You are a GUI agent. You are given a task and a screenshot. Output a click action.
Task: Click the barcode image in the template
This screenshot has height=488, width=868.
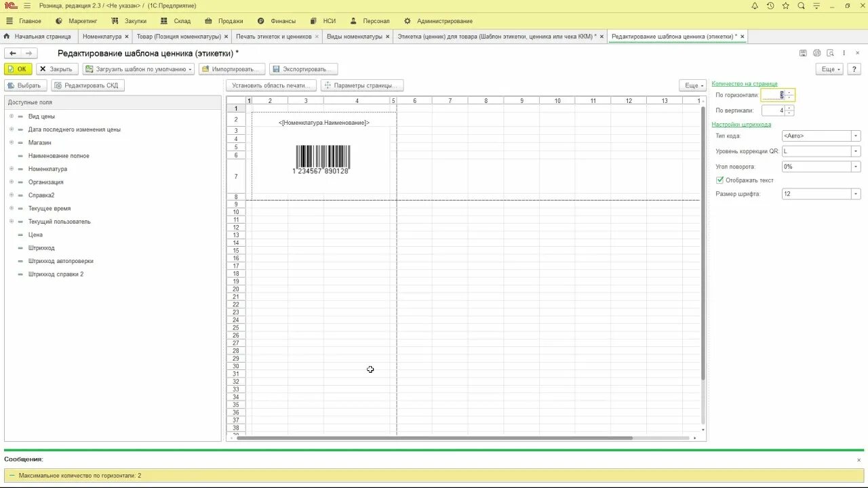point(322,159)
